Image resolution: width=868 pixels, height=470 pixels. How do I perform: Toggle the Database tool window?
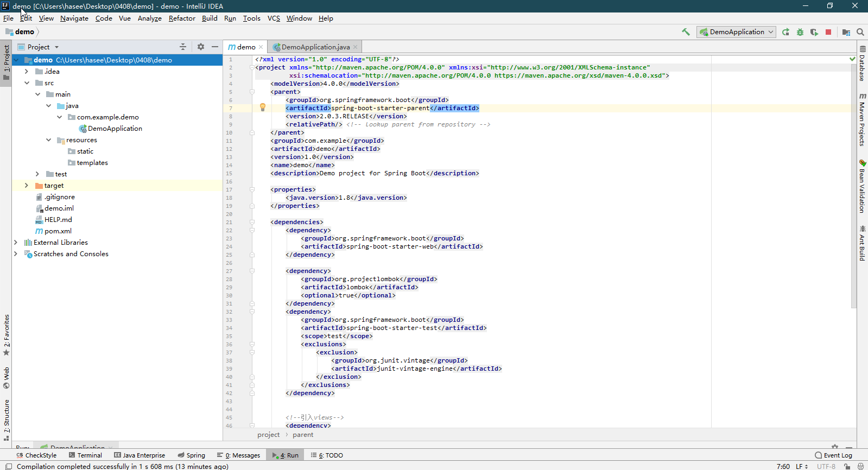862,63
